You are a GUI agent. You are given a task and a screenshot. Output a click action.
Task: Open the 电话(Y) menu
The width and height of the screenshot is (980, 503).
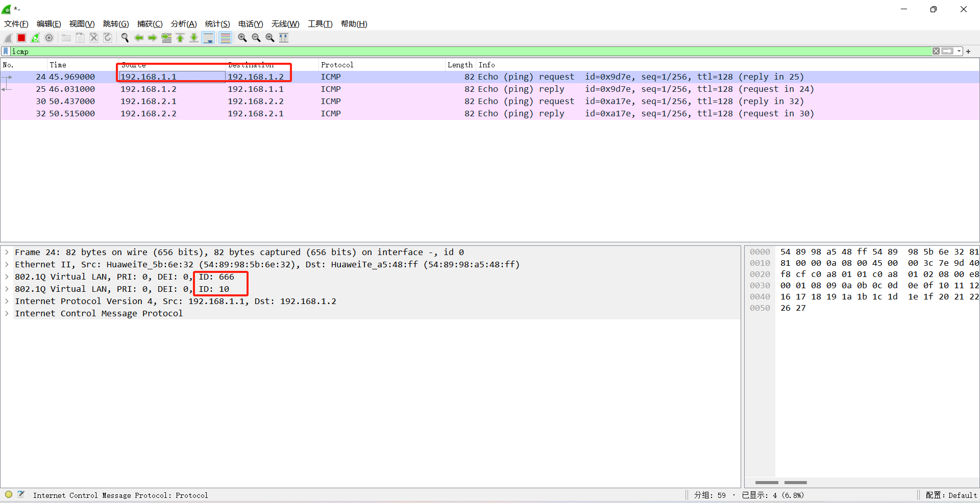pos(251,24)
